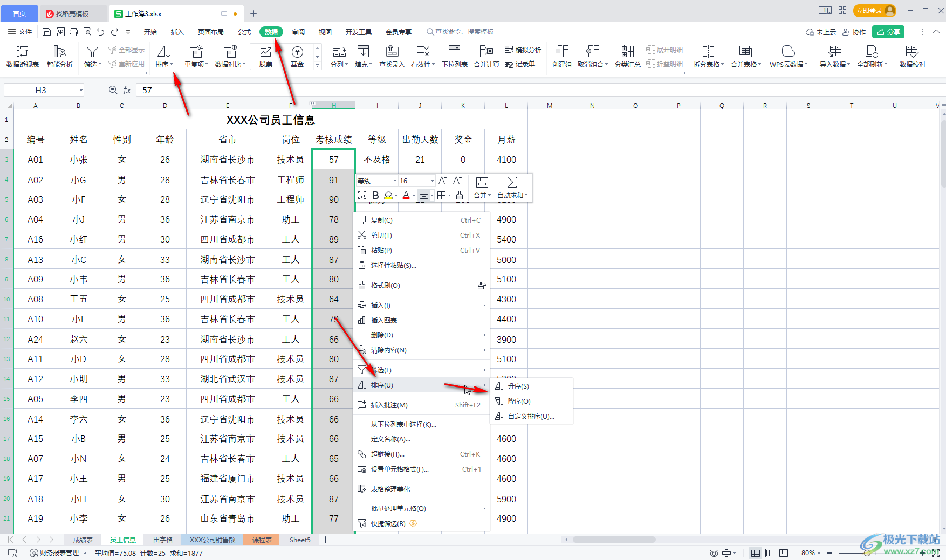Screen dimensions: 946x560
Task: Click the What-If Analysis (模拟分析) button
Action: [523, 50]
